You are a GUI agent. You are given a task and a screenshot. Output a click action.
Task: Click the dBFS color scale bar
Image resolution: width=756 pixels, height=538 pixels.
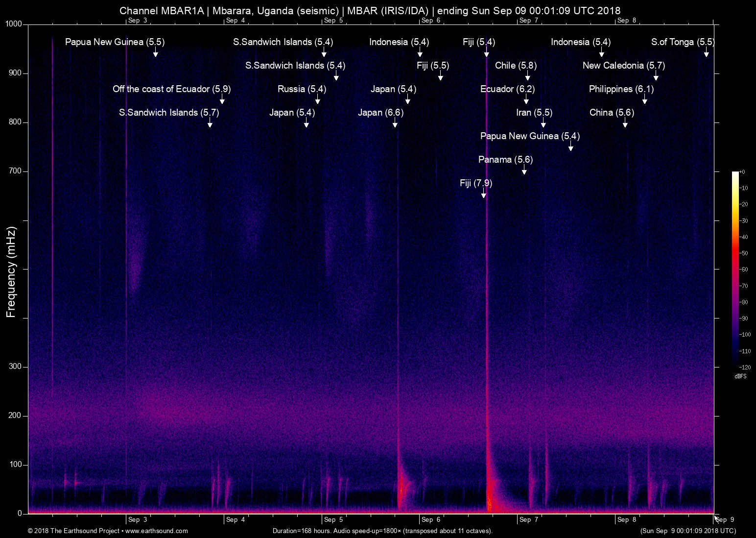(735, 269)
